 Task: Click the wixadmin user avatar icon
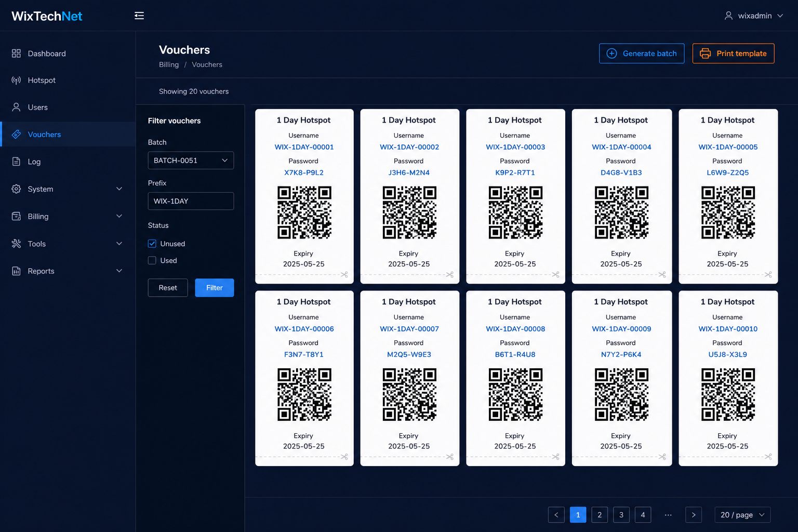tap(729, 16)
